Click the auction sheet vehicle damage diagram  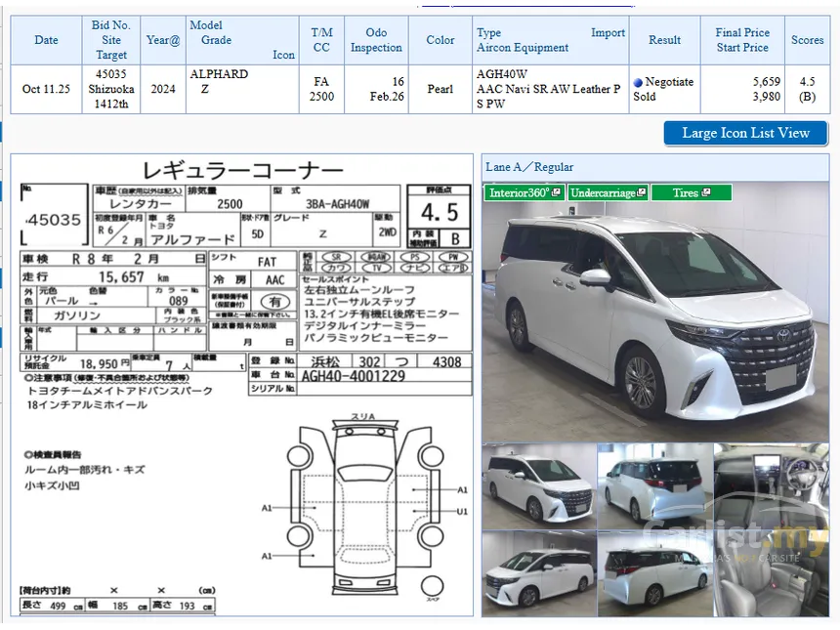pos(364,506)
